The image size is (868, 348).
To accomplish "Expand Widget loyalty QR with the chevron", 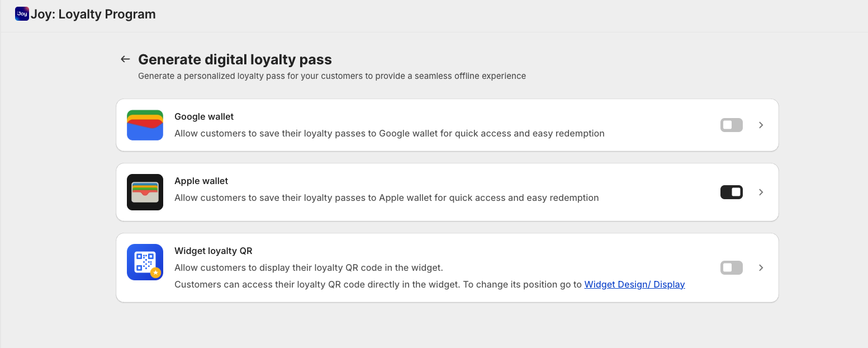I will [761, 268].
